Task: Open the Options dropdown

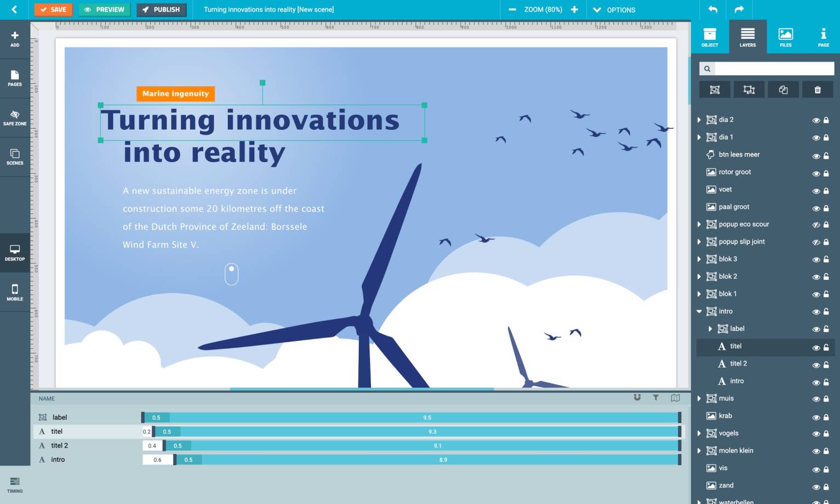Action: pos(614,9)
